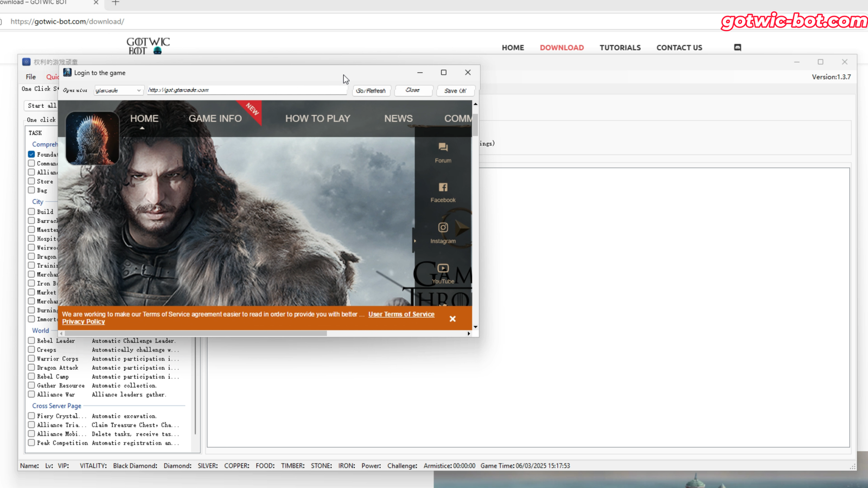
Task: Open the CONTACT US navigation link
Action: click(679, 48)
